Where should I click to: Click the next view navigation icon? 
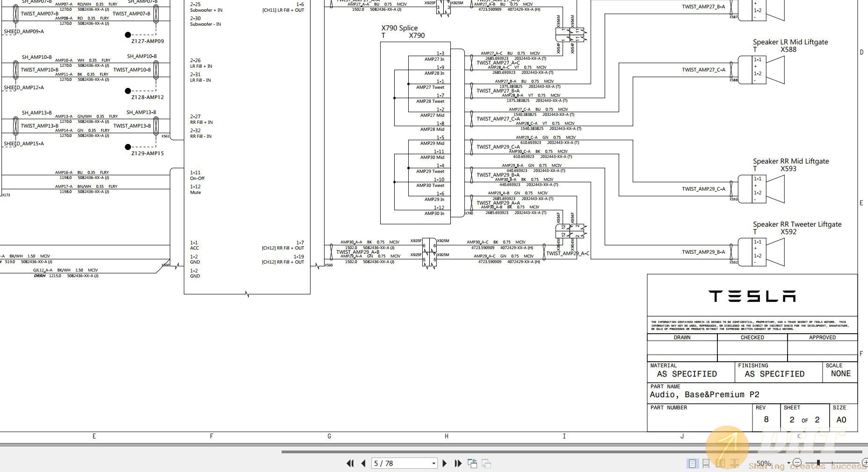[x=486, y=463]
